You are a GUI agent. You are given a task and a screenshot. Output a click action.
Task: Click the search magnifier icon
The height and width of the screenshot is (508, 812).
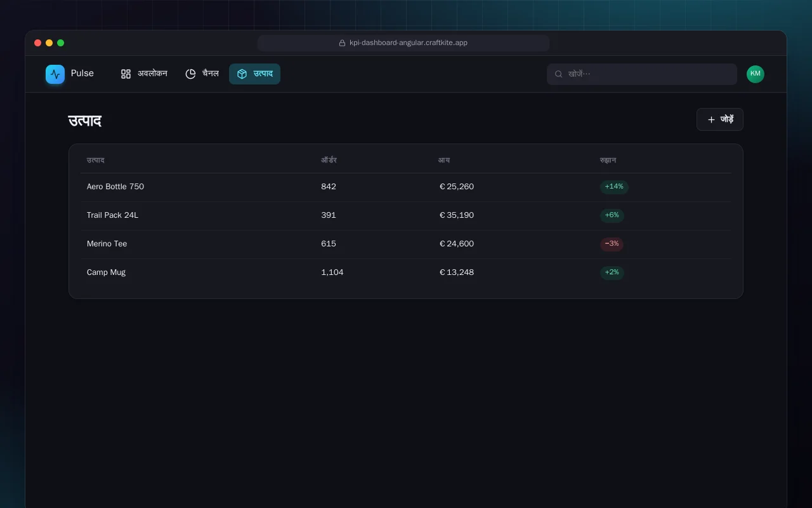pyautogui.click(x=559, y=74)
